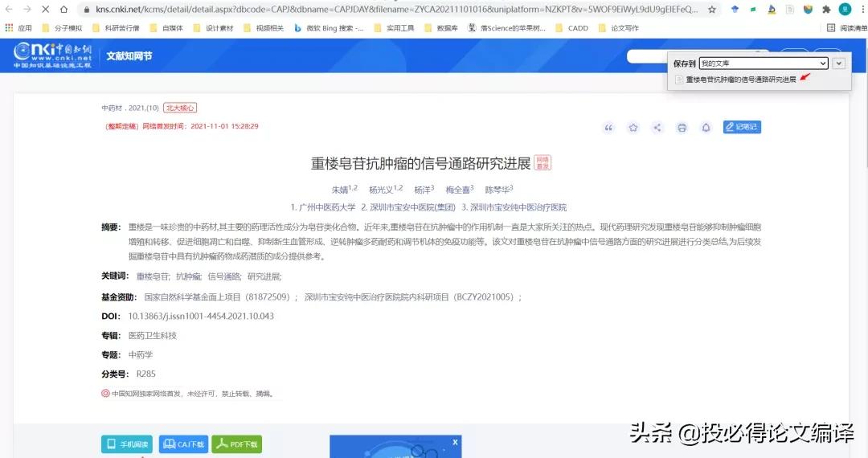The image size is (868, 458).
Task: Go forward with the browser forward arrow
Action: pos(27,10)
